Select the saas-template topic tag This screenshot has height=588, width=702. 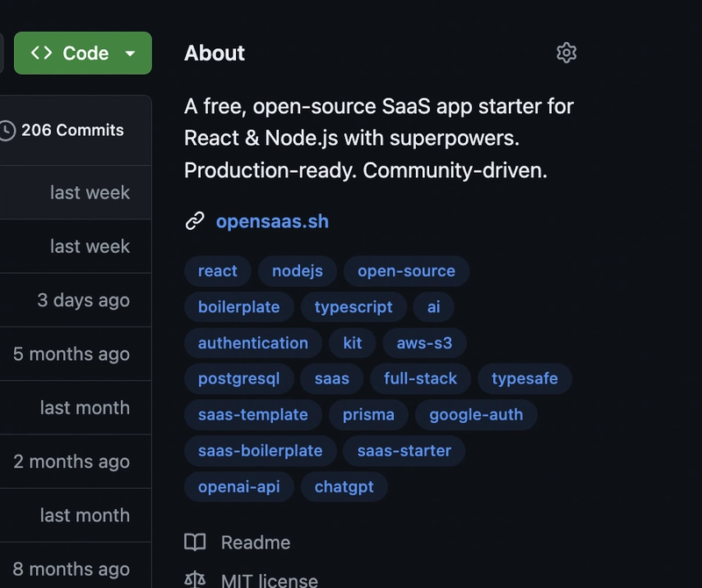[253, 415]
